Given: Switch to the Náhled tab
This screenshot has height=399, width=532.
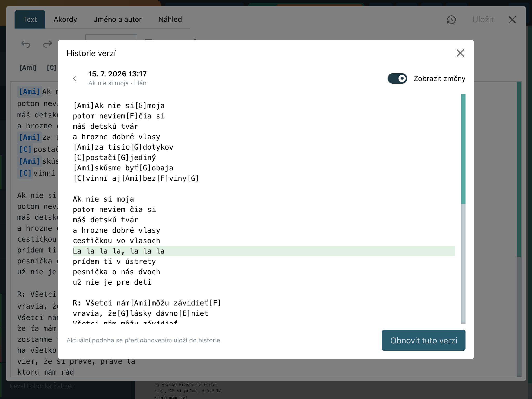Looking at the screenshot, I should click(170, 19).
